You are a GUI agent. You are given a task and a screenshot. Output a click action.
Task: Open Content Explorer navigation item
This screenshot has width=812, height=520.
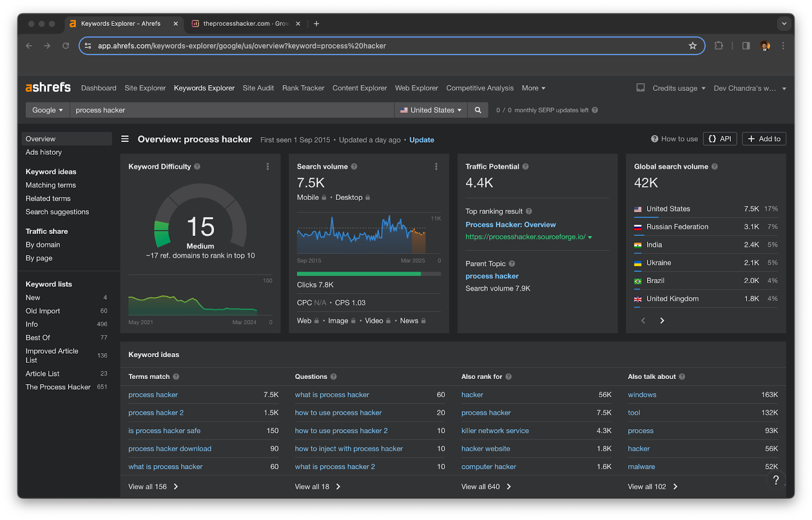click(359, 88)
